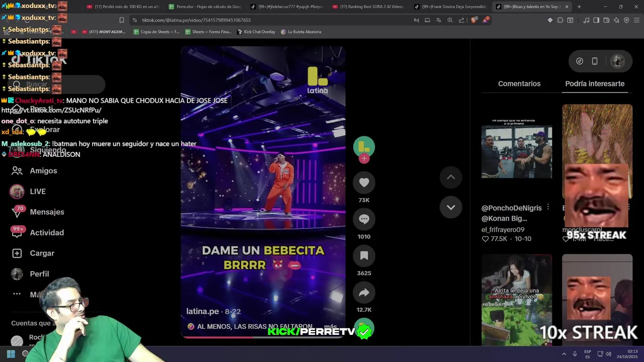Open Sheets + Forms bookmark
The width and height of the screenshot is (644, 362).
(208, 32)
